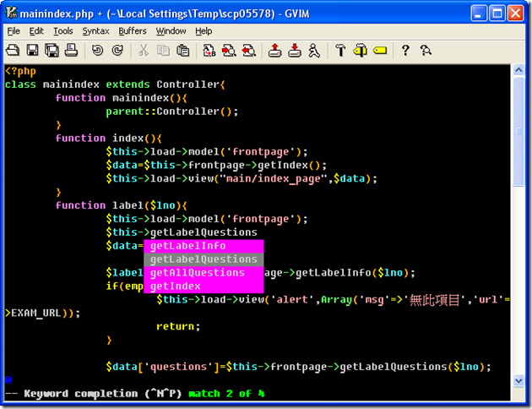Undo the last change
The width and height of the screenshot is (532, 409).
[x=98, y=51]
